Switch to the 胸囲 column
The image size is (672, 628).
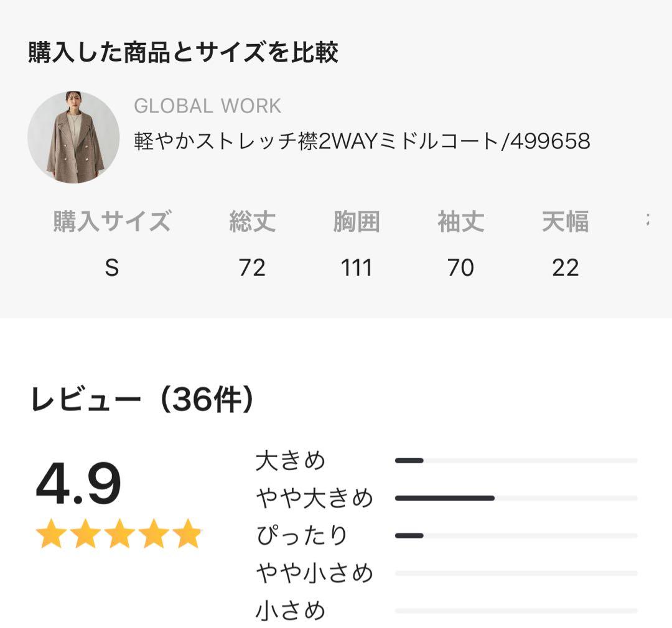[x=358, y=221]
